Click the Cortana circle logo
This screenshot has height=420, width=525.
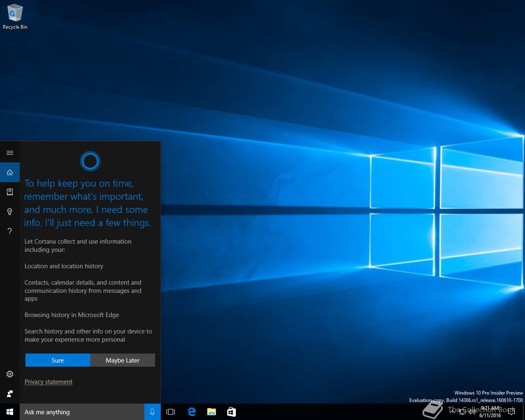click(90, 161)
